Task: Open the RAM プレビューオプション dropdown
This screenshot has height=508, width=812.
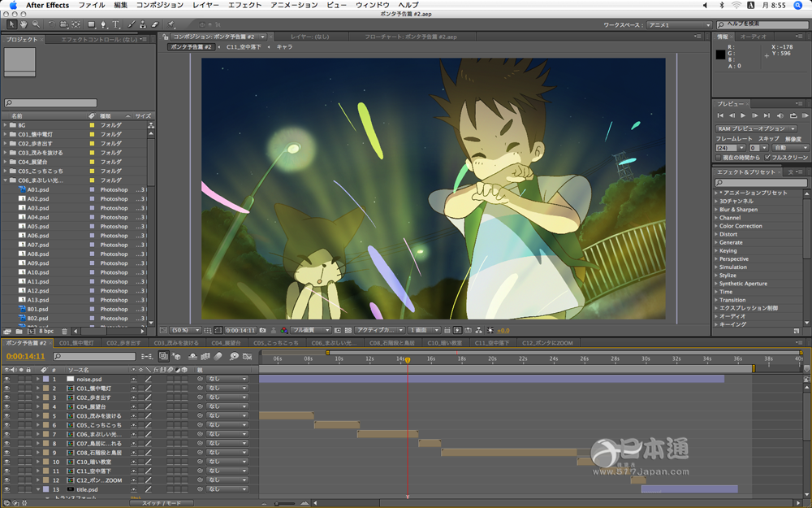Action: coord(756,128)
